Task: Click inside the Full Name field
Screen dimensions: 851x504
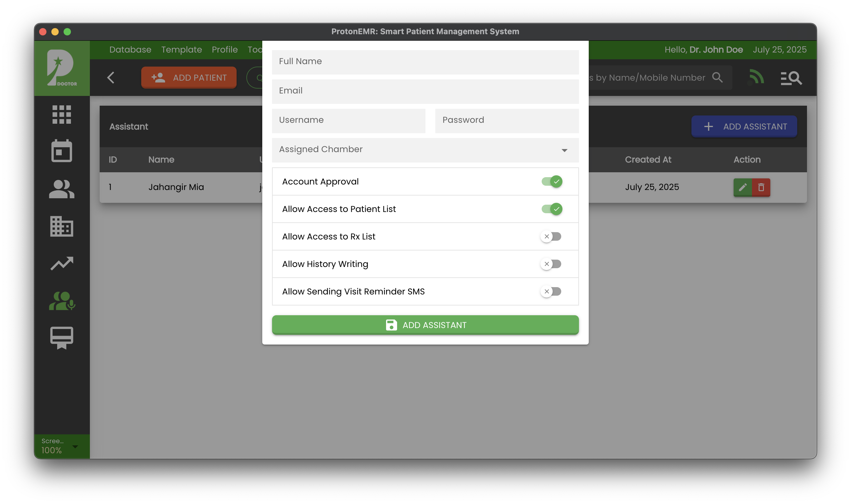Action: 425,62
